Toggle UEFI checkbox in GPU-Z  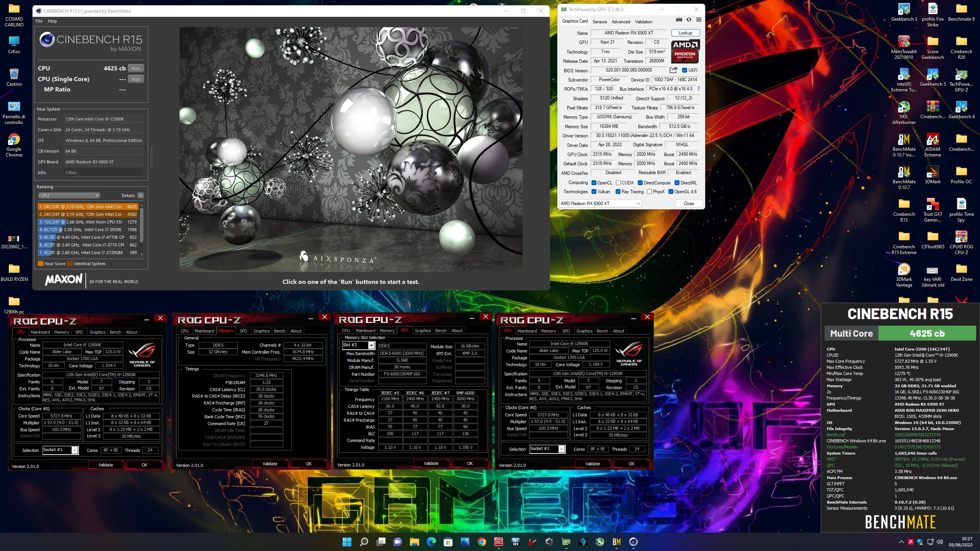coord(684,70)
